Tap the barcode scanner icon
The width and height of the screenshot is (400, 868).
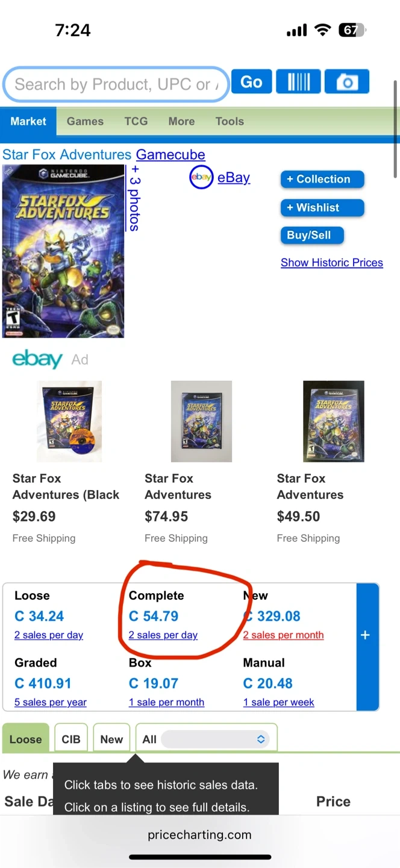point(298,82)
